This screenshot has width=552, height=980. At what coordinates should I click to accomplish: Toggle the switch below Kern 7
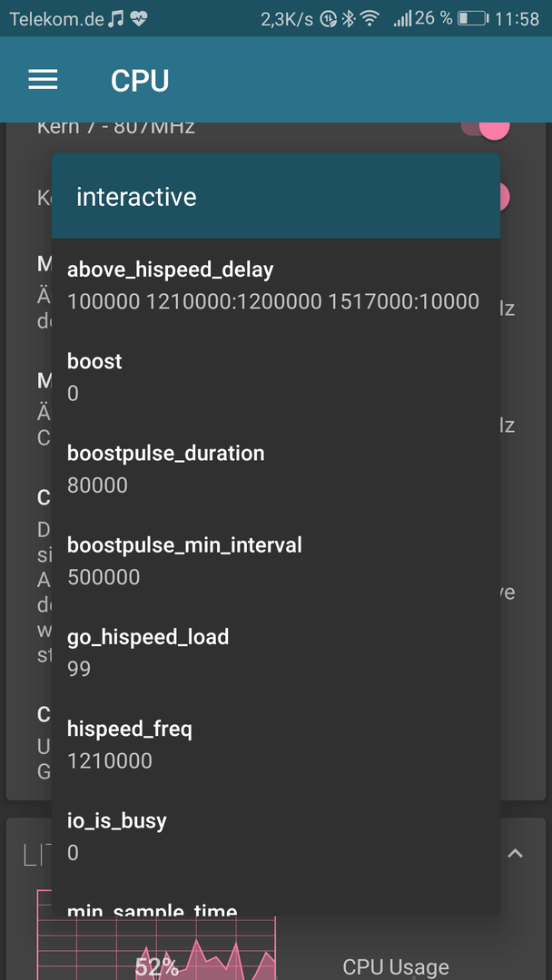click(x=504, y=197)
